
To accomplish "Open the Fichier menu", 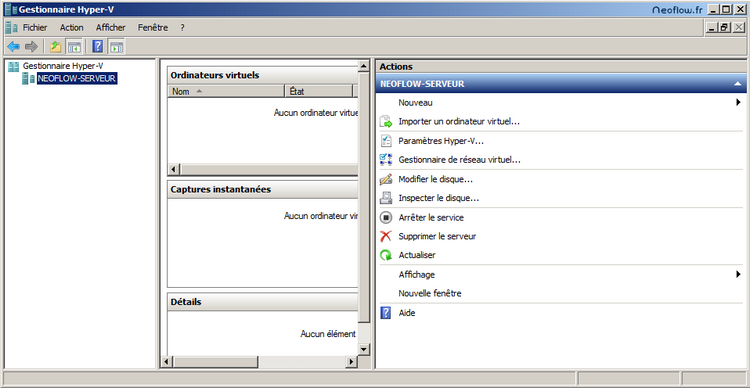I will pos(35,28).
